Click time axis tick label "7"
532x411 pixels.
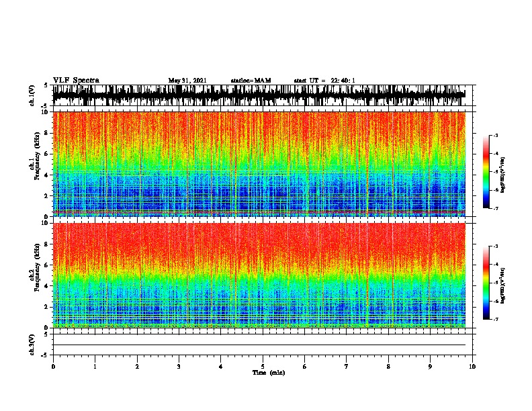[x=347, y=367]
